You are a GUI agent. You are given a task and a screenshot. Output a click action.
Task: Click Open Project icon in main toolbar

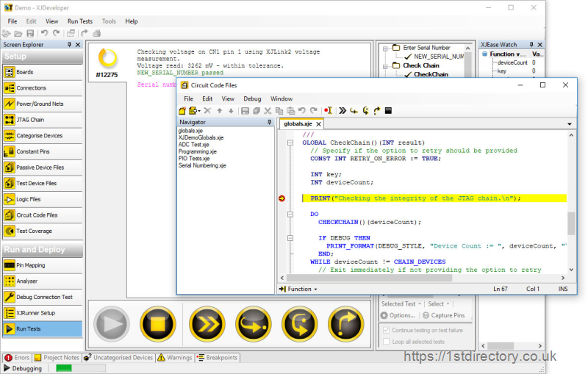click(18, 33)
